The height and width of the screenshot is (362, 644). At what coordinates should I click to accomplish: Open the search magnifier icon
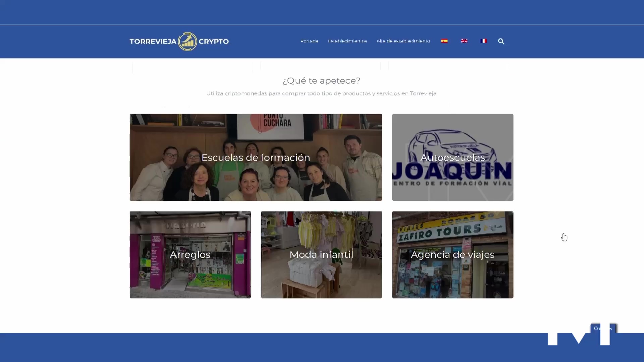coord(501,41)
